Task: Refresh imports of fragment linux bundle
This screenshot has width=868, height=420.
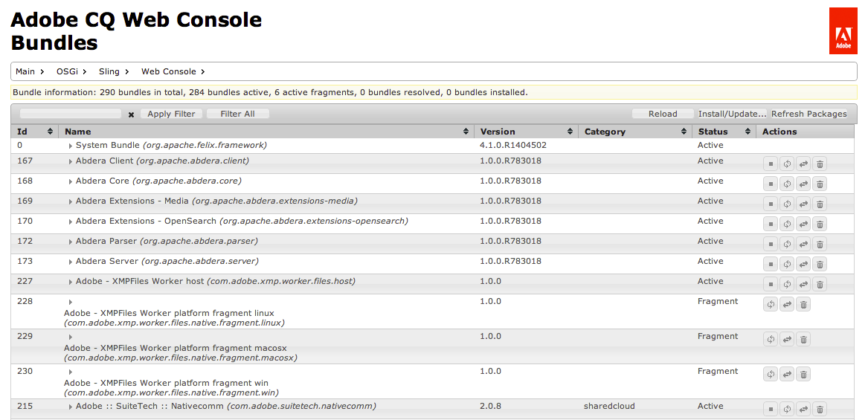Action: tap(770, 304)
